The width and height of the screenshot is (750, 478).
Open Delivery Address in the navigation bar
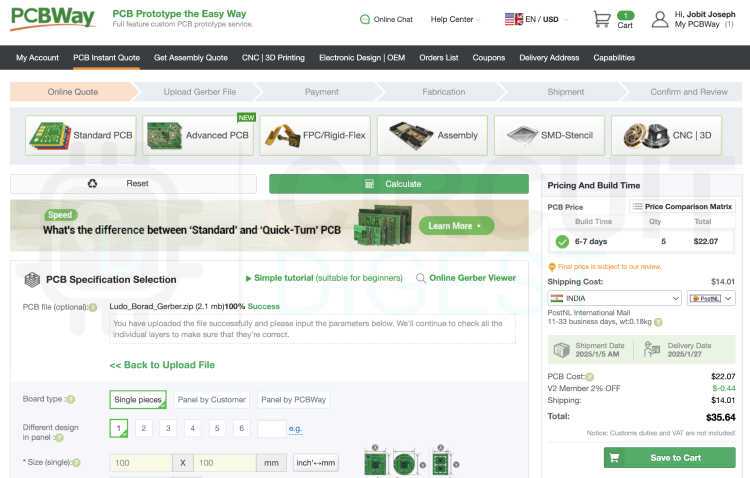click(549, 58)
